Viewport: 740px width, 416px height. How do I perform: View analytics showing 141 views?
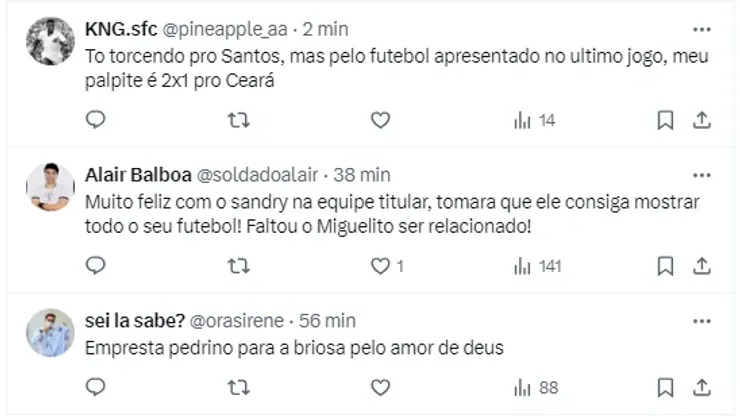click(x=538, y=266)
